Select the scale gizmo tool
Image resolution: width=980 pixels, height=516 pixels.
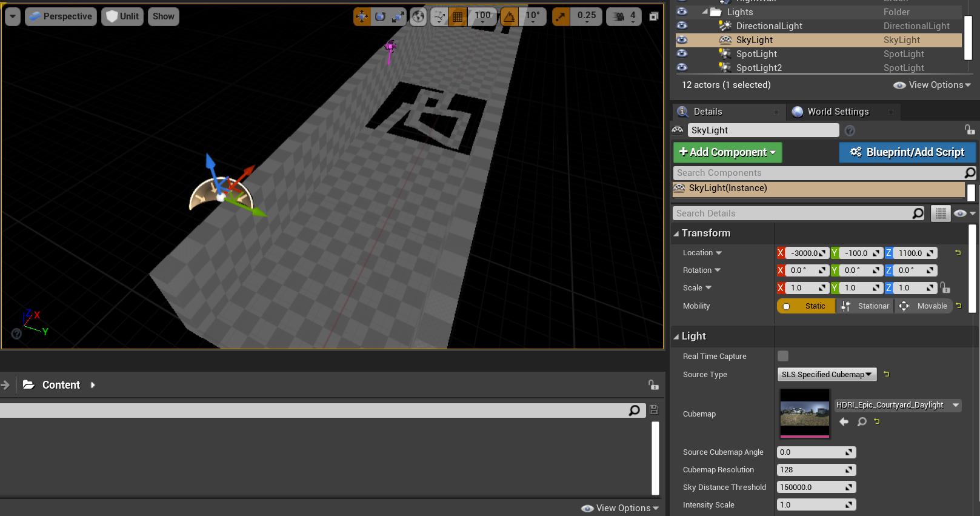click(398, 16)
